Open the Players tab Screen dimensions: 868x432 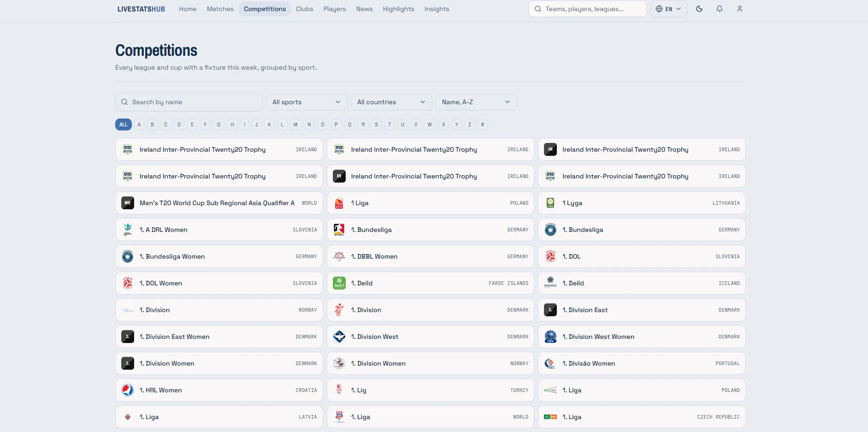pyautogui.click(x=335, y=9)
